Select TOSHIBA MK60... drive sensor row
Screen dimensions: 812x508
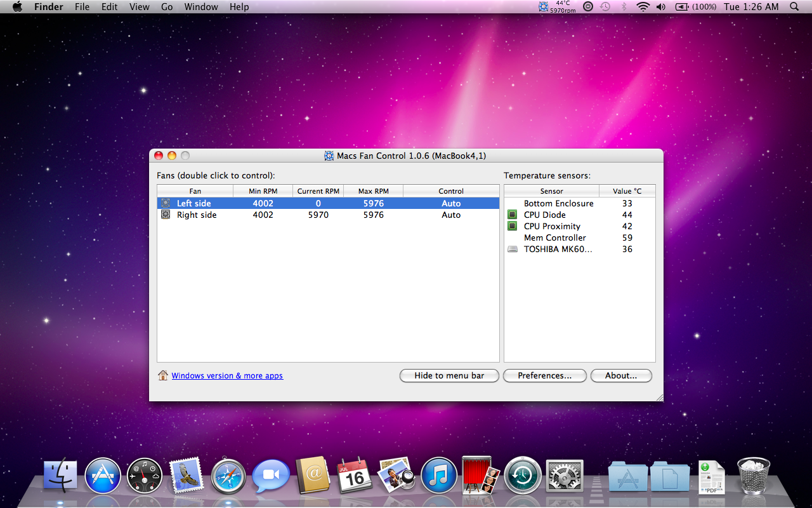click(580, 249)
